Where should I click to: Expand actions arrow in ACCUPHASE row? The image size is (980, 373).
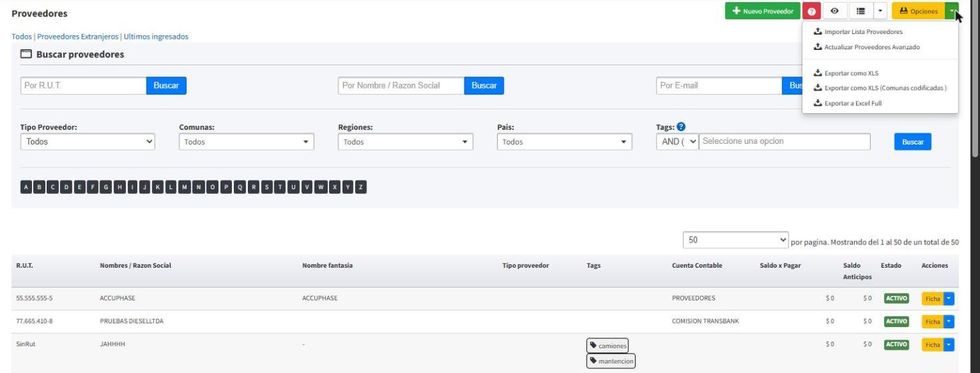pyautogui.click(x=949, y=298)
